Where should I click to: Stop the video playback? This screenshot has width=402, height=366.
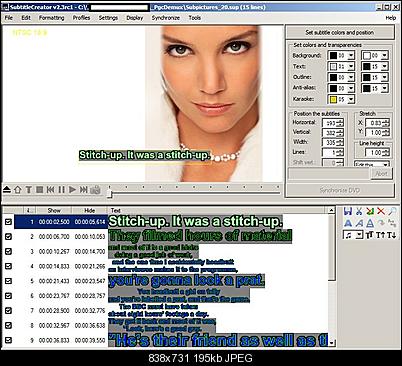coord(40,190)
